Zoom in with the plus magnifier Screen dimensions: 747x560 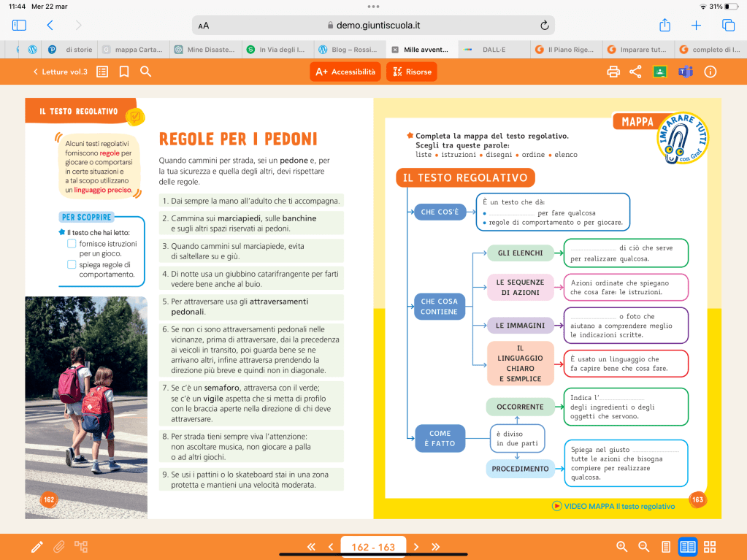coord(622,547)
